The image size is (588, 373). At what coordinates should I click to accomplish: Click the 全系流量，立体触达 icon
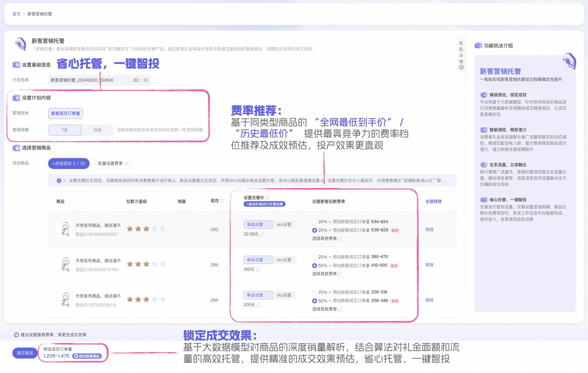point(484,165)
